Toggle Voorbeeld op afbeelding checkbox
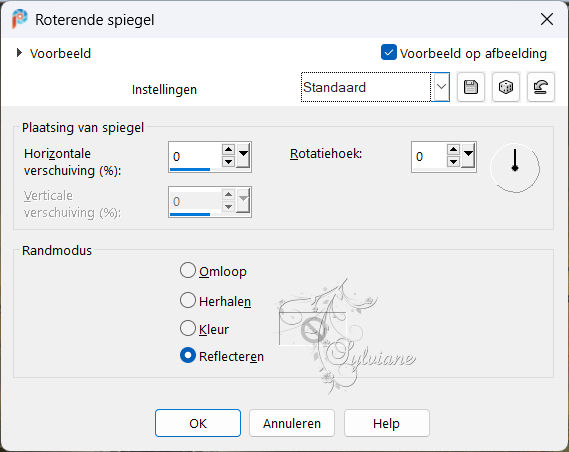This screenshot has width=569, height=452. click(x=389, y=53)
